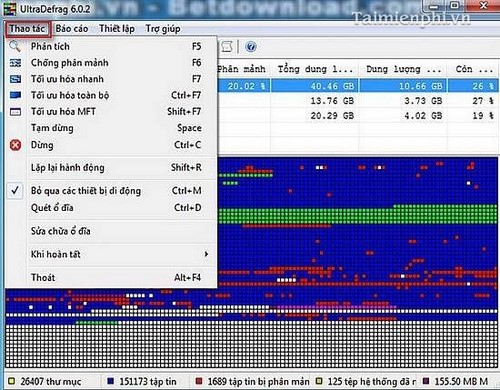Click the magenta cluster strip in map

click(x=335, y=306)
